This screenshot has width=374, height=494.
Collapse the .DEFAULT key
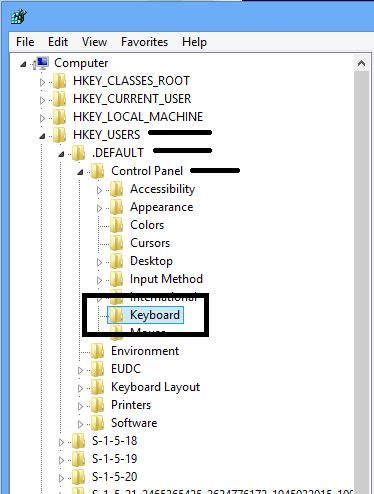click(x=61, y=154)
